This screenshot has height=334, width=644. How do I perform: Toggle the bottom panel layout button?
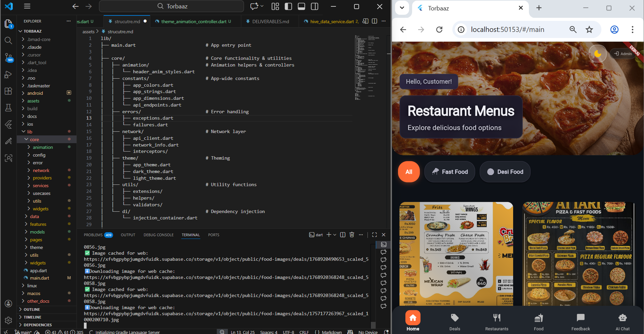click(301, 6)
